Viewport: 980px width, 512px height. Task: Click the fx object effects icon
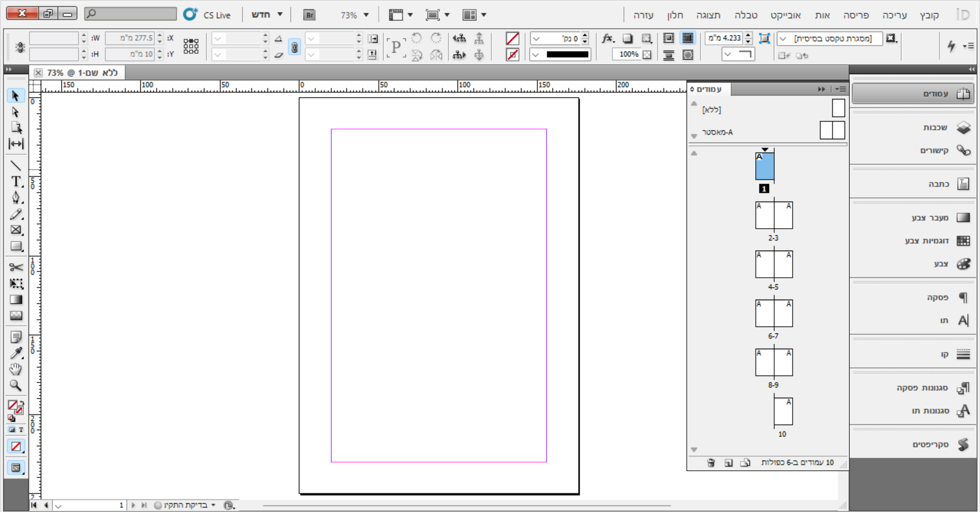click(x=608, y=38)
